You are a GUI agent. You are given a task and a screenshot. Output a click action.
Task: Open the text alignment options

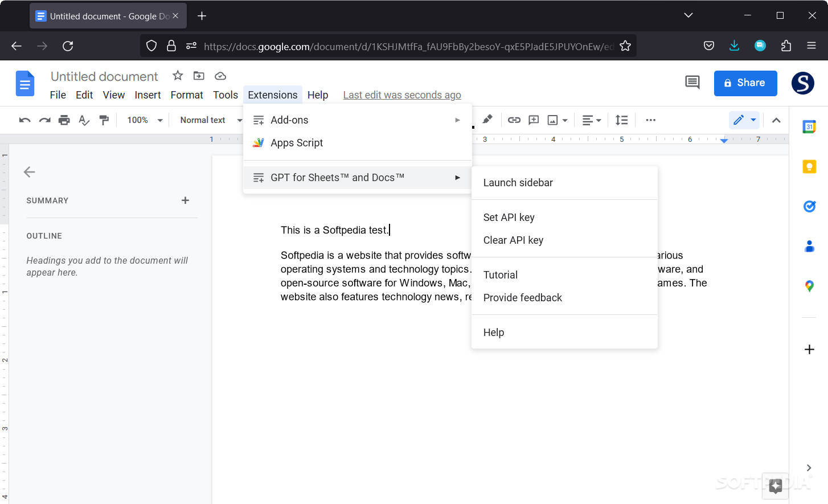592,120
